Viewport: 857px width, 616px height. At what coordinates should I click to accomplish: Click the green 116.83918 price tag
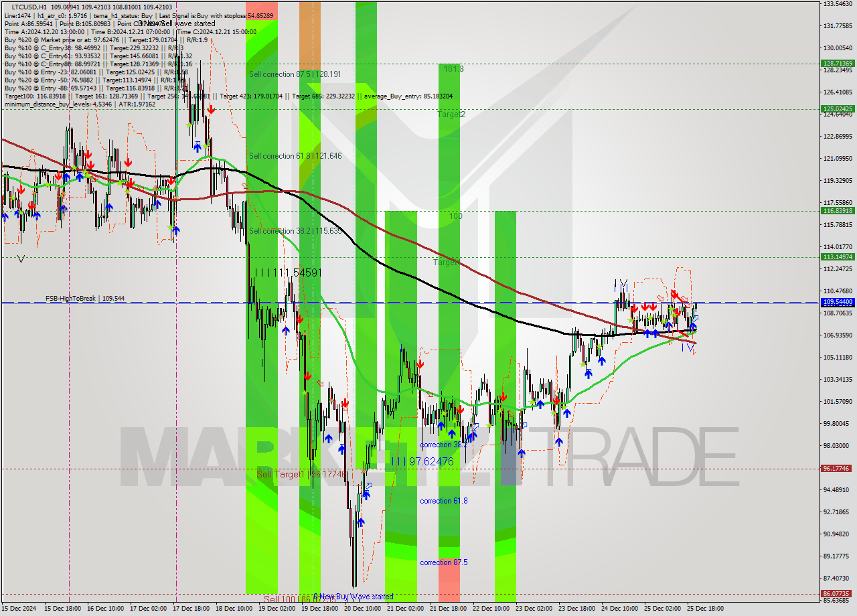click(838, 210)
